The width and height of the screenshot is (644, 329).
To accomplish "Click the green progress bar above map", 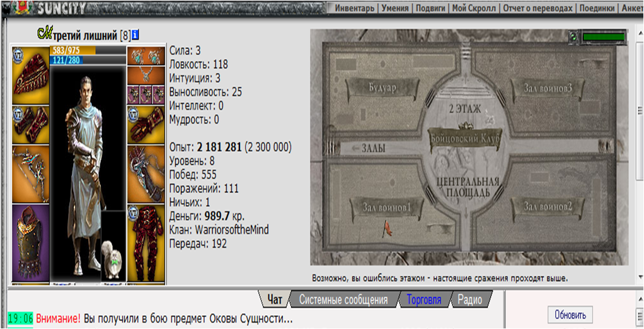I will [604, 37].
